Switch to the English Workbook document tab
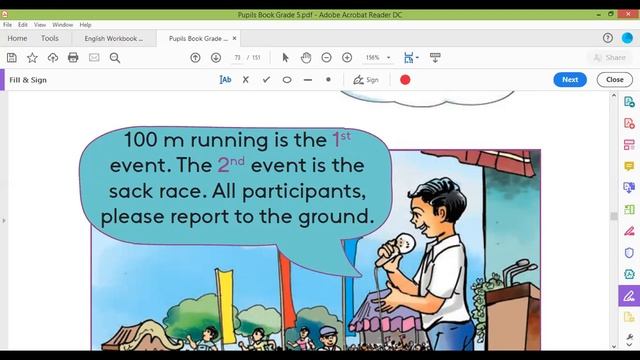This screenshot has height=360, width=640. coord(114,38)
